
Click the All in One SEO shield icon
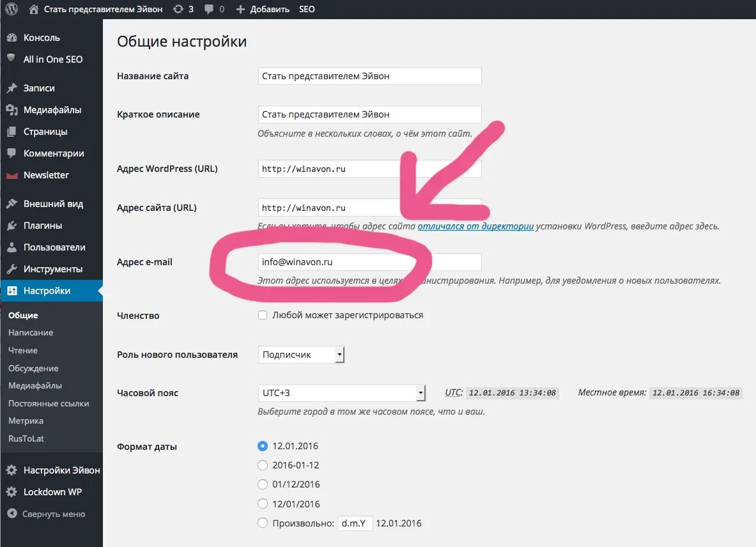pyautogui.click(x=11, y=58)
